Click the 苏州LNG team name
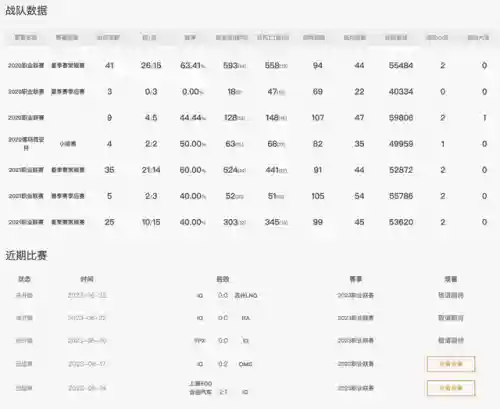The image size is (500, 409). [246, 295]
